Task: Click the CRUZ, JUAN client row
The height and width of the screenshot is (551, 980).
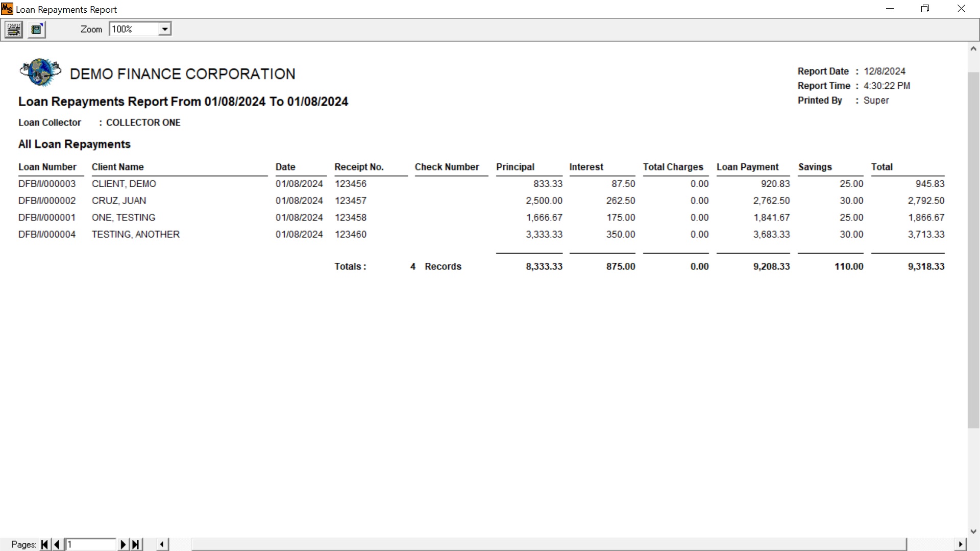Action: (119, 201)
